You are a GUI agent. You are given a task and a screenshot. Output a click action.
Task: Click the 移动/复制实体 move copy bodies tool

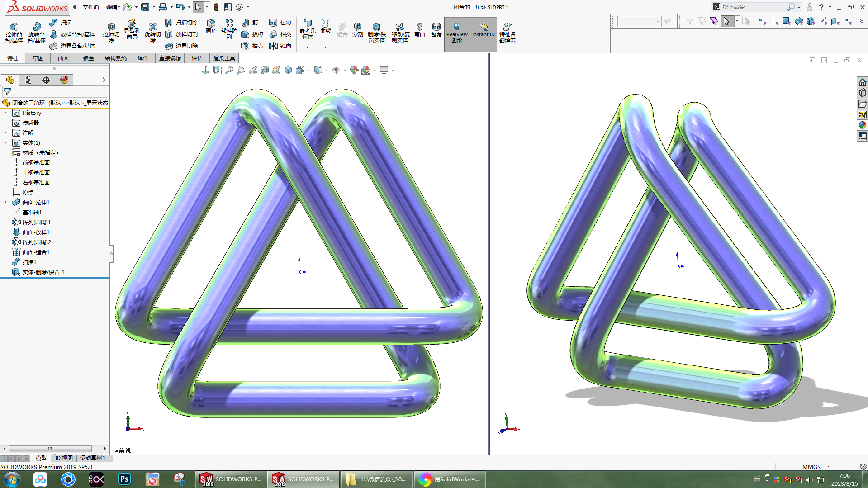coord(400,33)
